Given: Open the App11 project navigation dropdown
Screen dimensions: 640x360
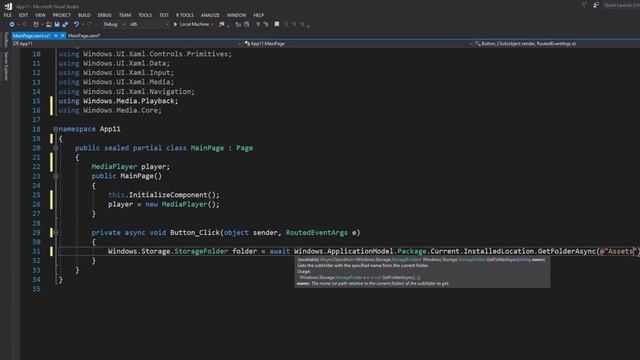Looking at the screenshot, I should point(127,44).
